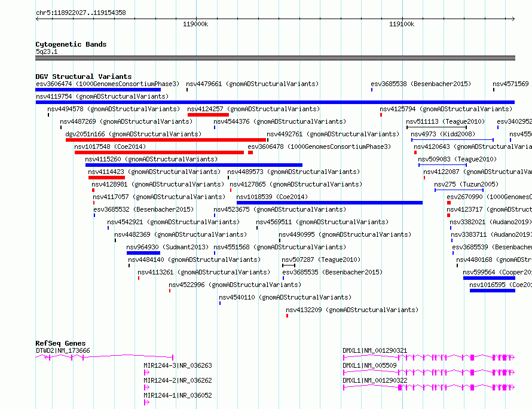Click the red bar under dgv2051n166
Viewport: 532px width, 409px height.
[x=166, y=140]
